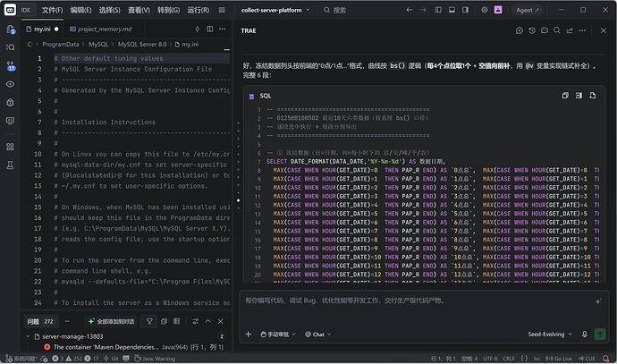Toggle the right side panel layout icon
617x364 pixels.
tap(465, 10)
